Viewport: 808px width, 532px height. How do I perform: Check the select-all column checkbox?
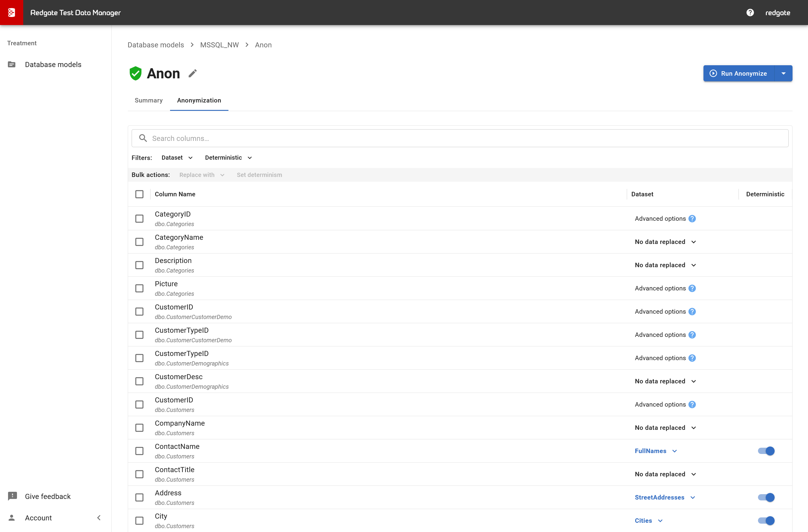(139, 194)
